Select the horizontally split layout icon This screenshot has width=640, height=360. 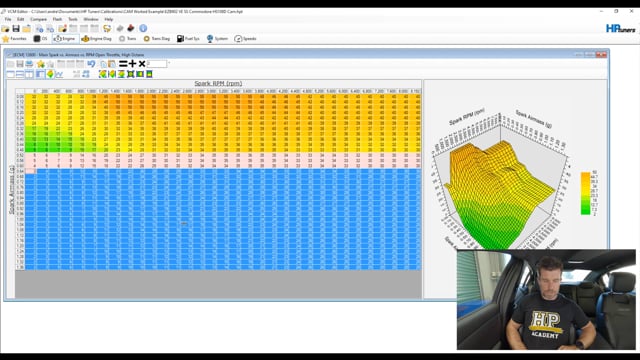coord(20,74)
